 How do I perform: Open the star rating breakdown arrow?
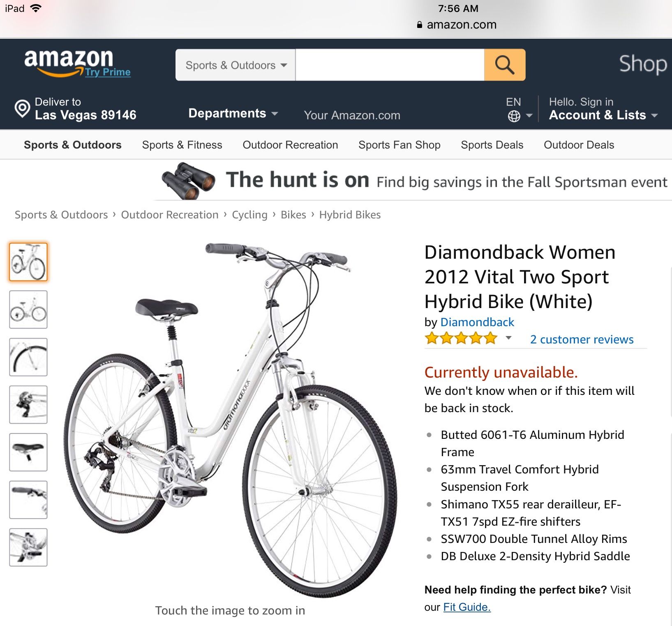pyautogui.click(x=508, y=338)
